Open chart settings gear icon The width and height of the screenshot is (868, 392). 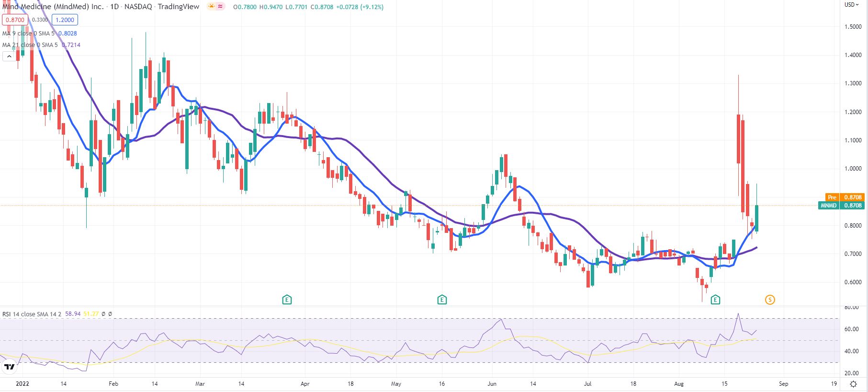(853, 384)
